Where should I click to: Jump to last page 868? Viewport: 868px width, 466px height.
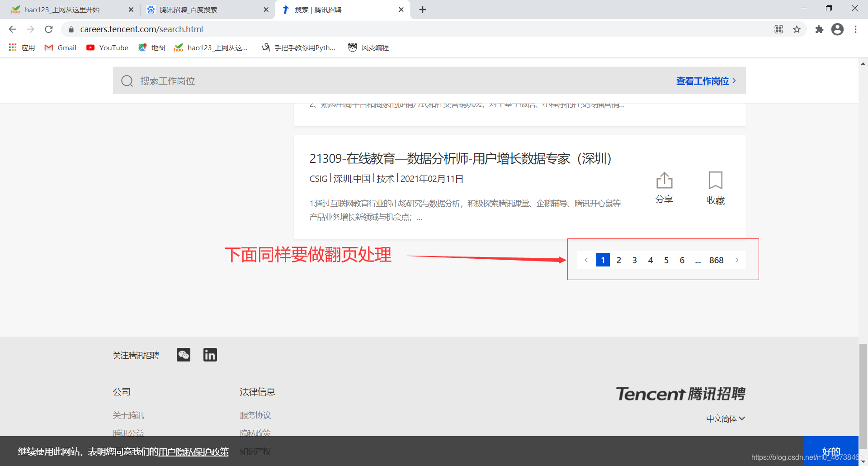tap(716, 260)
